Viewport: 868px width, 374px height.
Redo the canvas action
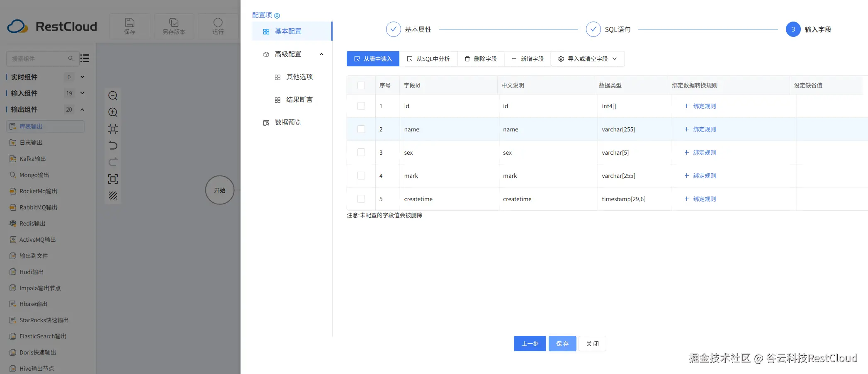pyautogui.click(x=113, y=162)
